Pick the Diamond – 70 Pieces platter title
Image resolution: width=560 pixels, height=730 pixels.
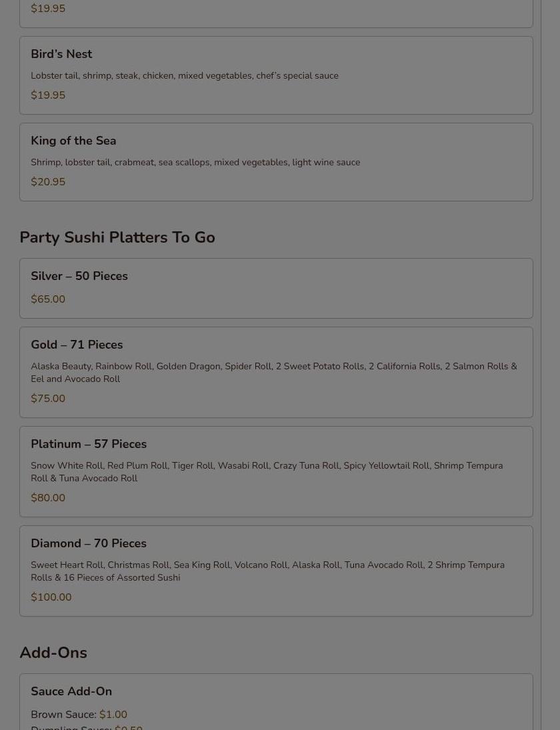[x=89, y=543]
